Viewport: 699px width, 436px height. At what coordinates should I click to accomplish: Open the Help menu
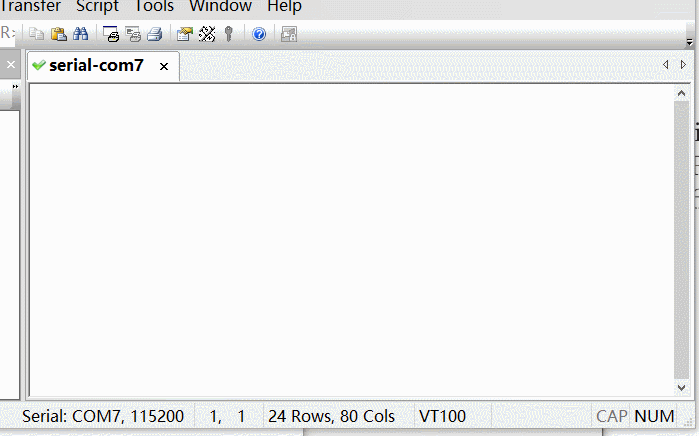click(284, 6)
